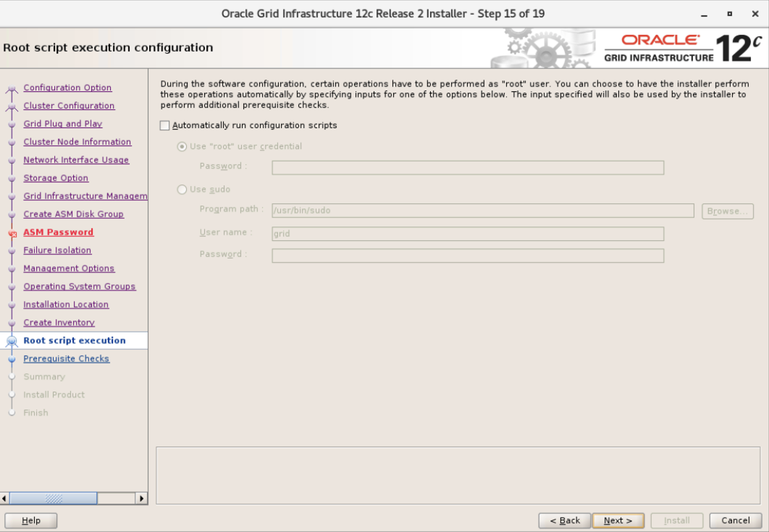Screen dimensions: 769x532
Task: Open the Cluster Node Information step
Action: tap(77, 142)
